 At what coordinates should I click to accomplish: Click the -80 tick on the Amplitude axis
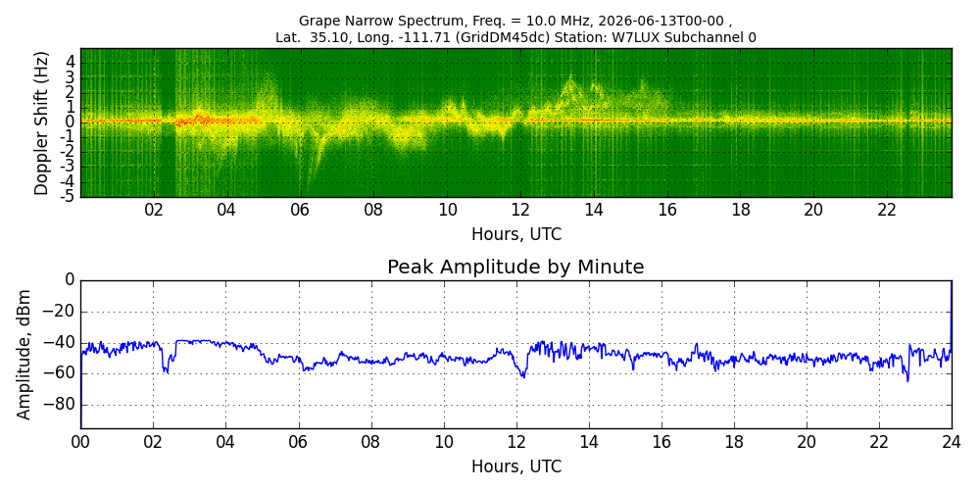coord(62,405)
